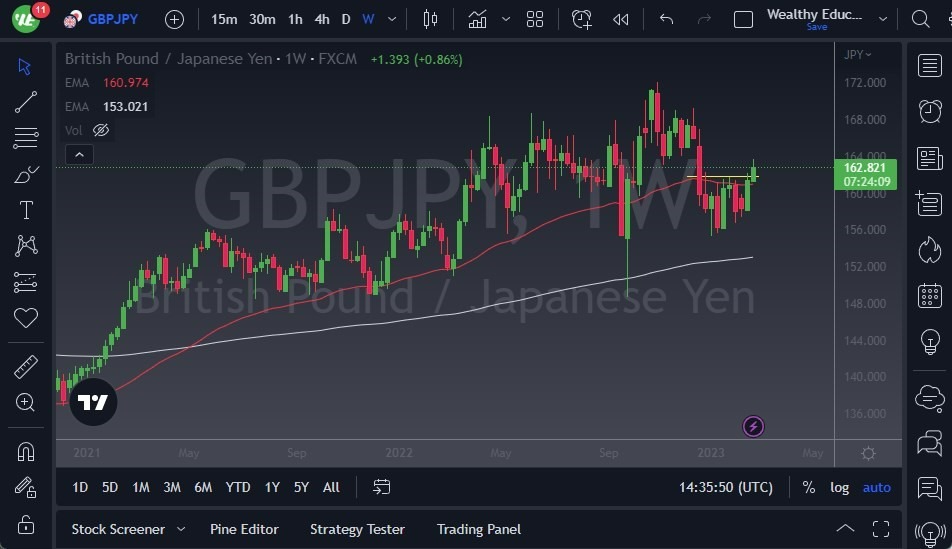The height and width of the screenshot is (549, 952).
Task: Open the chart layout selector square
Action: [743, 19]
